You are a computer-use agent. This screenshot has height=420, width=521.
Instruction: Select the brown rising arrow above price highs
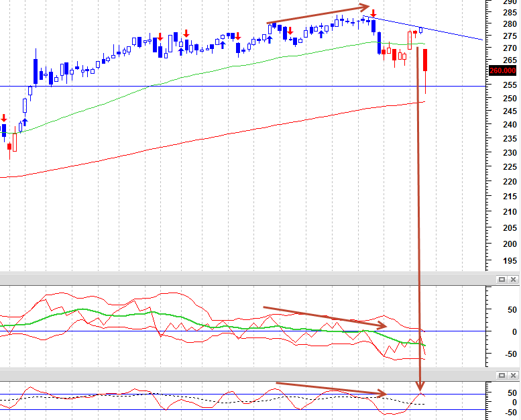318,15
